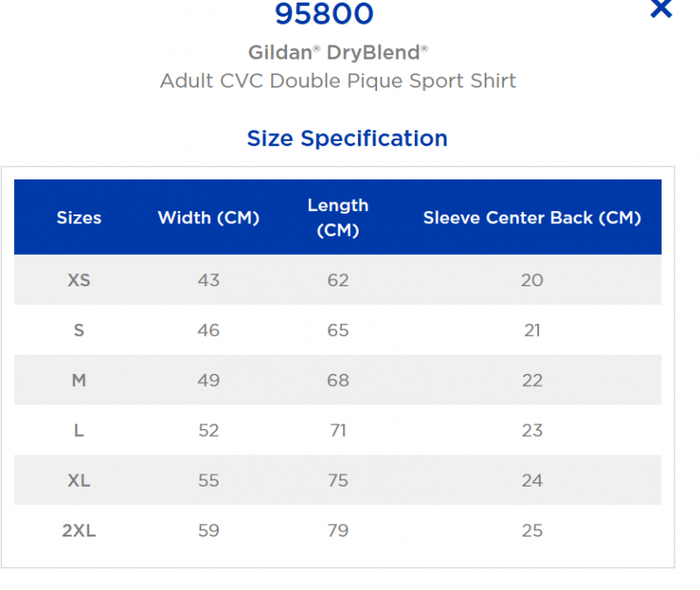Select the XL size row label
This screenshot has height=590, width=700.
79,481
